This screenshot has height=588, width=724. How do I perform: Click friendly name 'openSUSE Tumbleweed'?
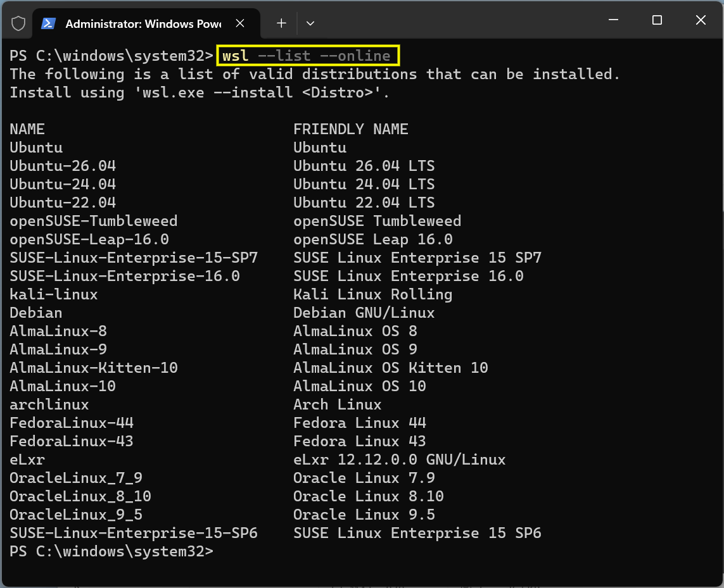[378, 221]
